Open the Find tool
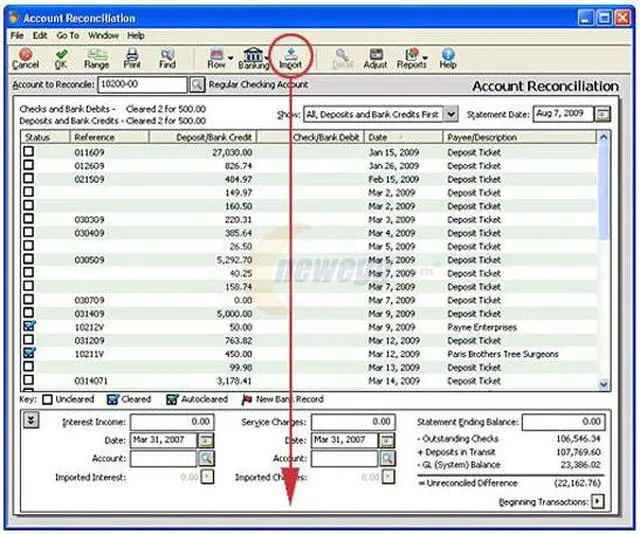Viewport: 640px width, 534px height. click(167, 58)
